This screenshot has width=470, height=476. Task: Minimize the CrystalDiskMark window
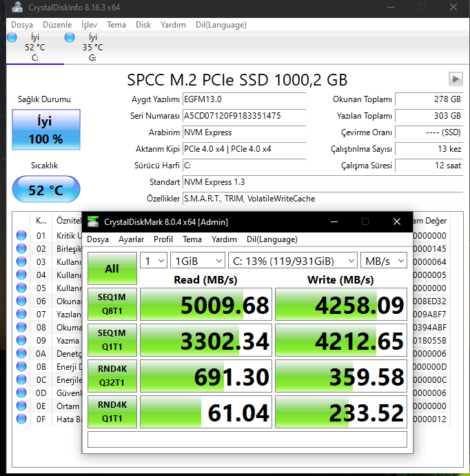coord(334,221)
